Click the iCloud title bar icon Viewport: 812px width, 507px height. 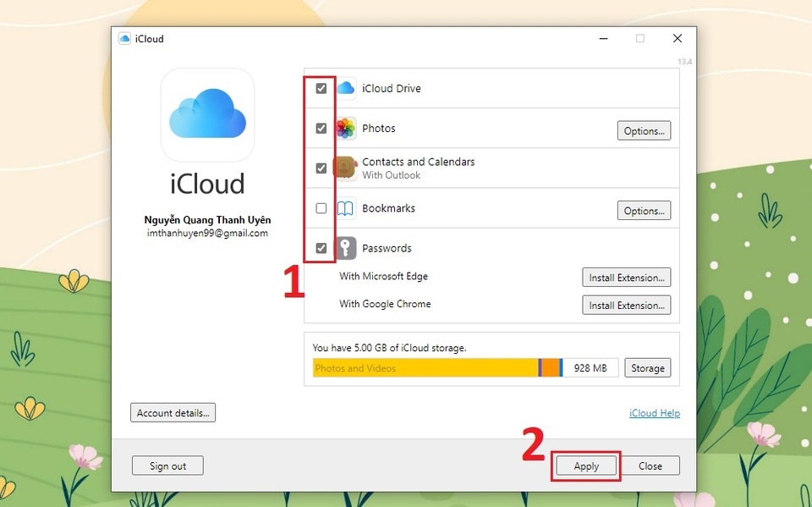click(x=124, y=39)
